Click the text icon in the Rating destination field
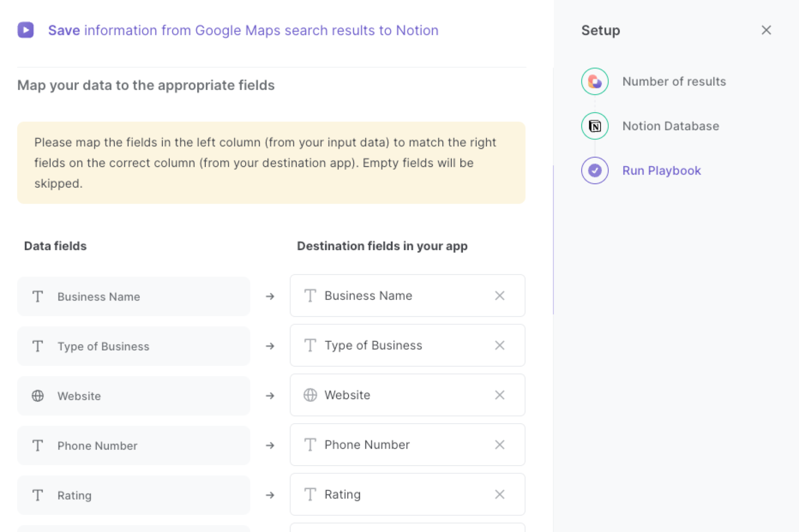Screen dimensions: 799x532 [x=310, y=494]
